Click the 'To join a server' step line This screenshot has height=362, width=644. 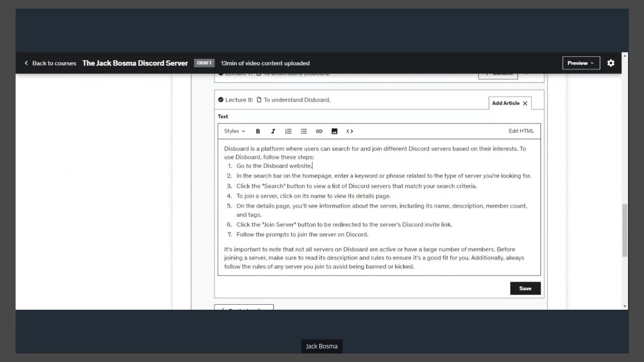[313, 196]
